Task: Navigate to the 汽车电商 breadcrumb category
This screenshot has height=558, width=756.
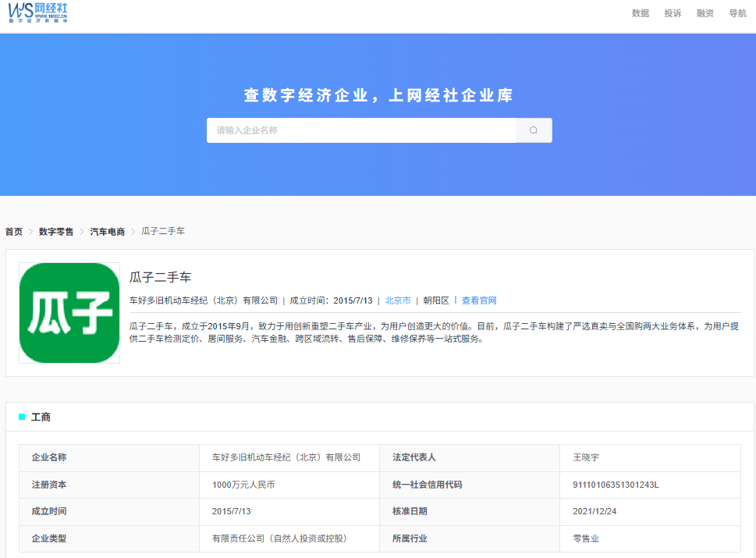Action: coord(107,232)
